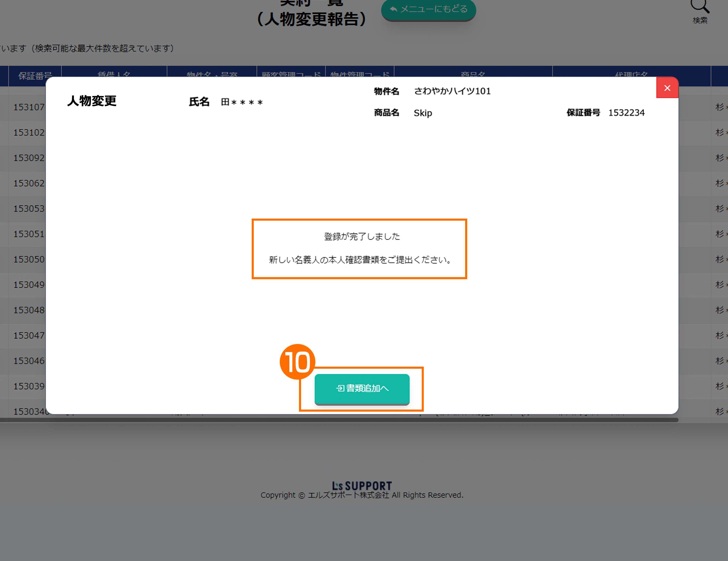Select row with number 153062
The width and height of the screenshot is (728, 561).
(29, 183)
